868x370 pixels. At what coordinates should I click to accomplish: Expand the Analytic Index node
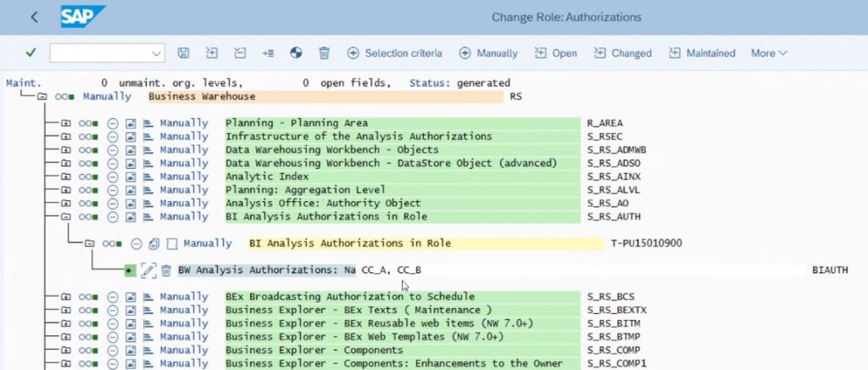pos(66,177)
